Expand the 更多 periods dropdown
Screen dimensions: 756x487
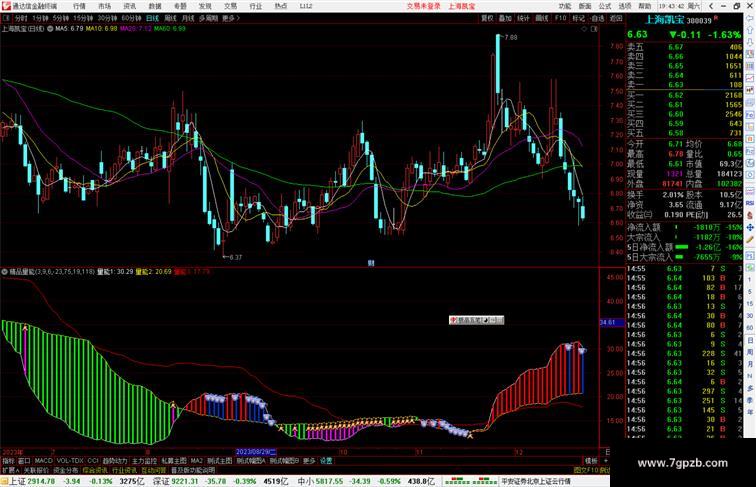(231, 18)
